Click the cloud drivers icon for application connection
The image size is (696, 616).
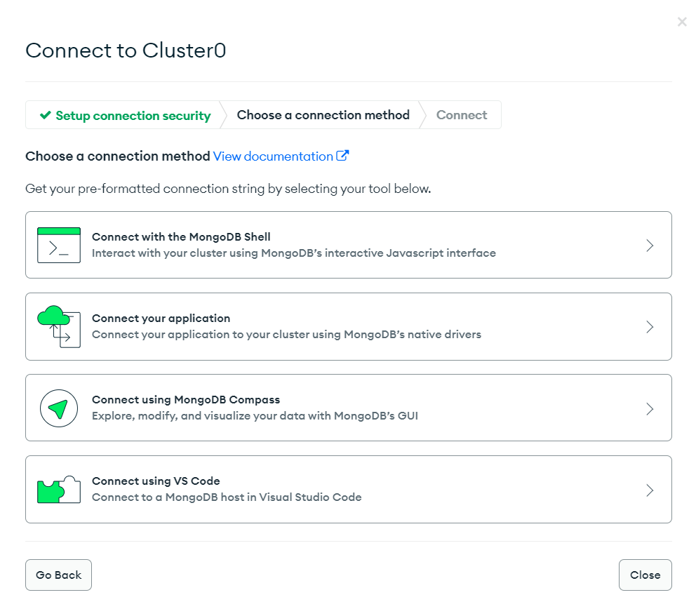58,326
